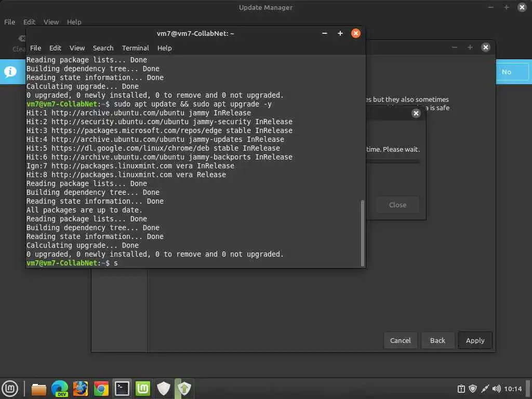Launch Microsoft Edge Dev from the taskbar
The width and height of the screenshot is (532, 399).
tap(60, 389)
